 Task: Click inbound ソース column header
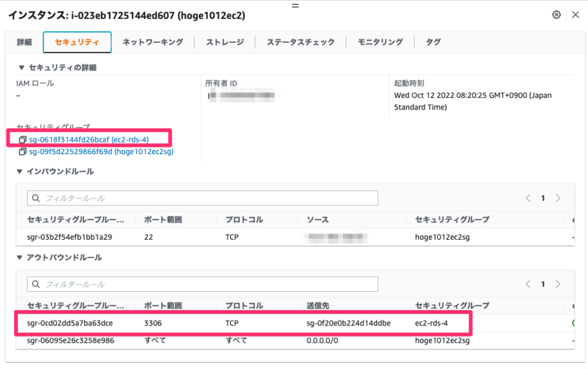click(318, 220)
